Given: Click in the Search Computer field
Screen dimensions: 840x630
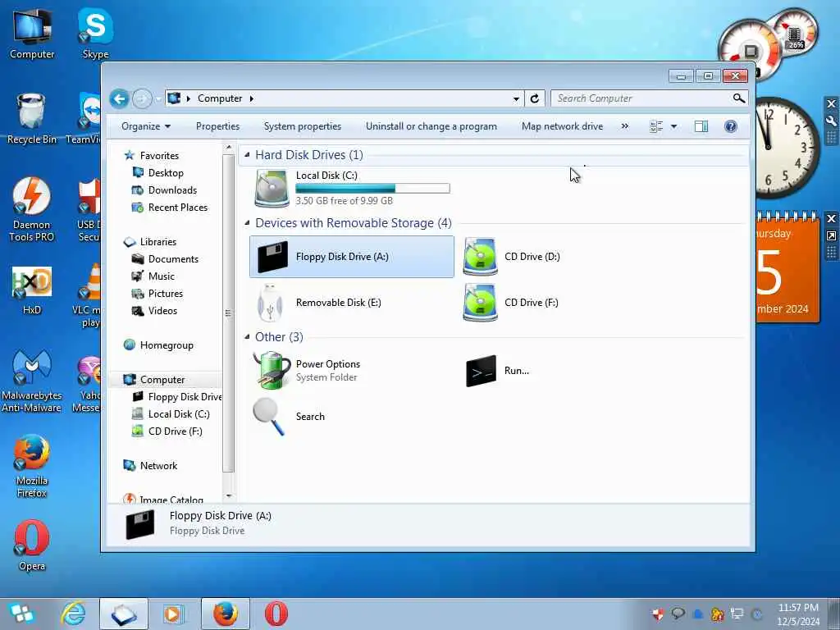Looking at the screenshot, I should coord(641,98).
